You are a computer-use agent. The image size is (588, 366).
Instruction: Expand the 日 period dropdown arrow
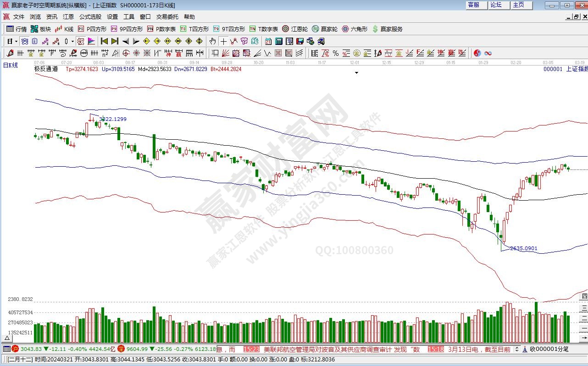click(16, 41)
